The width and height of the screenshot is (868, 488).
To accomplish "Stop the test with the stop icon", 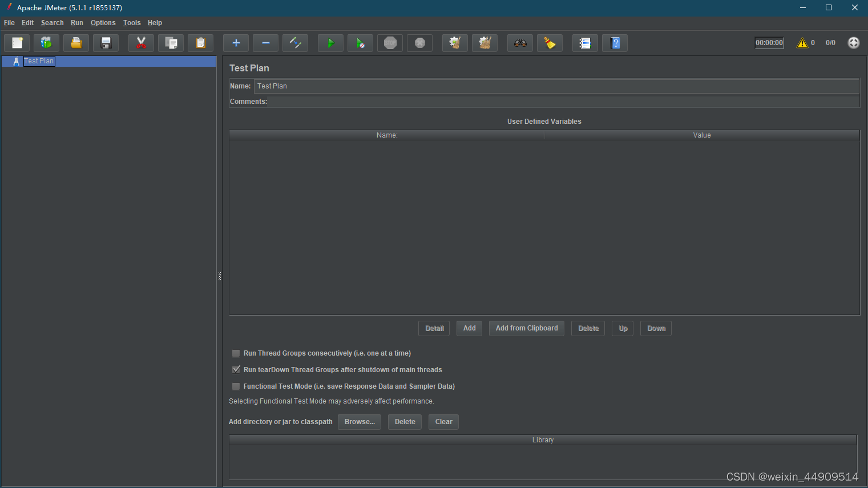I will [x=390, y=43].
